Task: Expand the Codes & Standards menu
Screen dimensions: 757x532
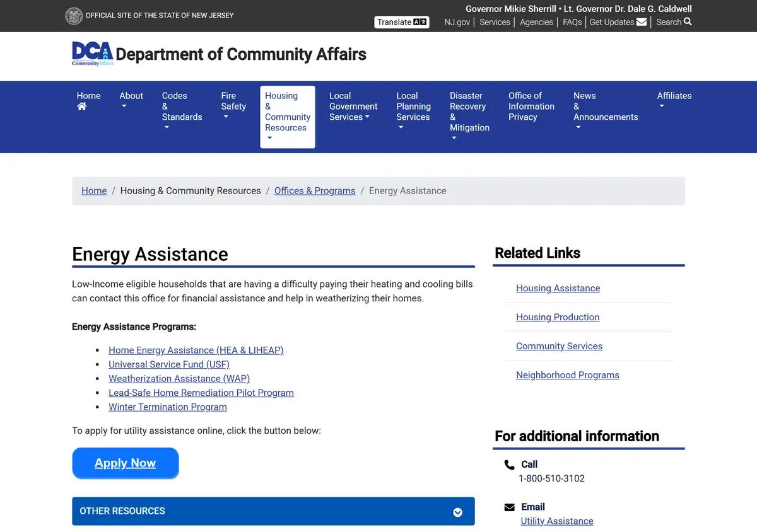Action: tap(182, 112)
